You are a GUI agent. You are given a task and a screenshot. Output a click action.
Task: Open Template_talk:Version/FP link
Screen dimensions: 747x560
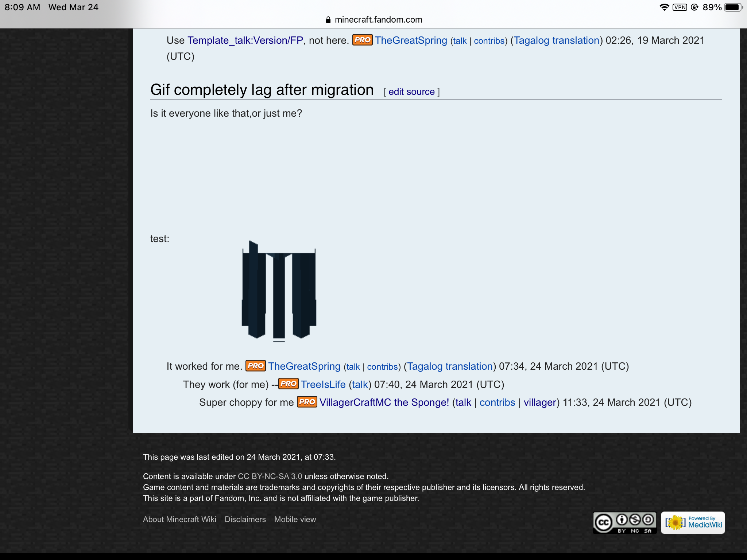tap(245, 40)
